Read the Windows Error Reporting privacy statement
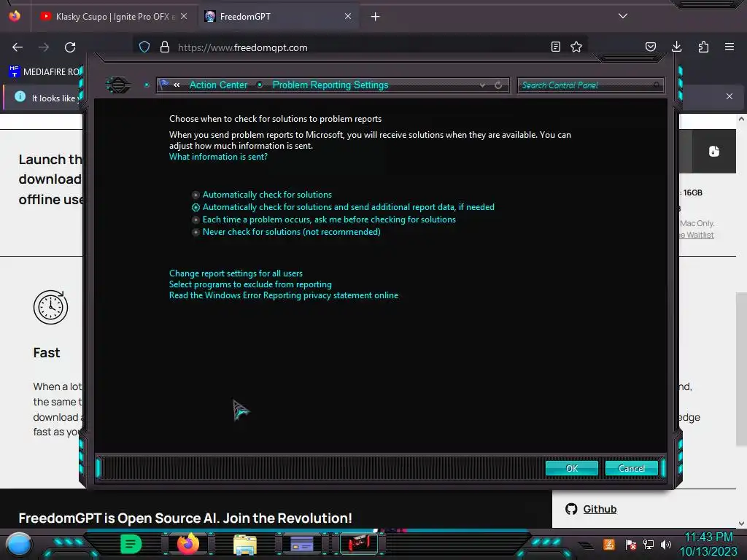 pyautogui.click(x=284, y=295)
